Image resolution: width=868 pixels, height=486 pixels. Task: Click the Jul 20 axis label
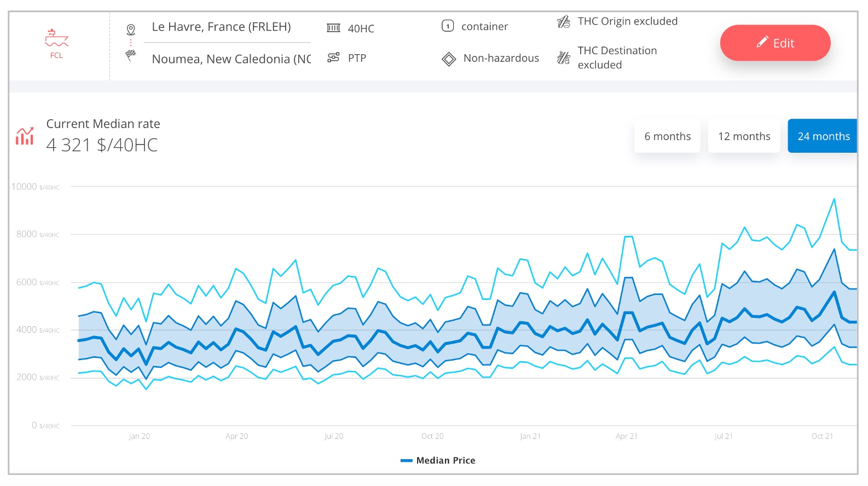coord(334,436)
